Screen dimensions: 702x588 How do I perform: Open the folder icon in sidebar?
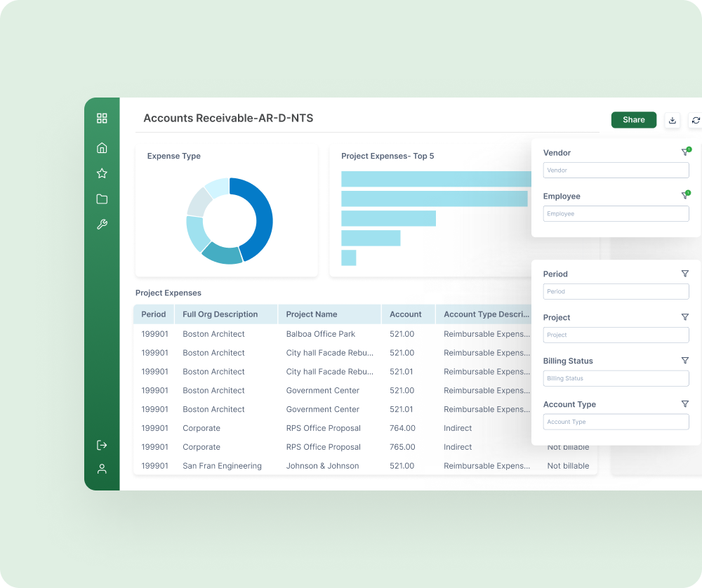tap(102, 199)
